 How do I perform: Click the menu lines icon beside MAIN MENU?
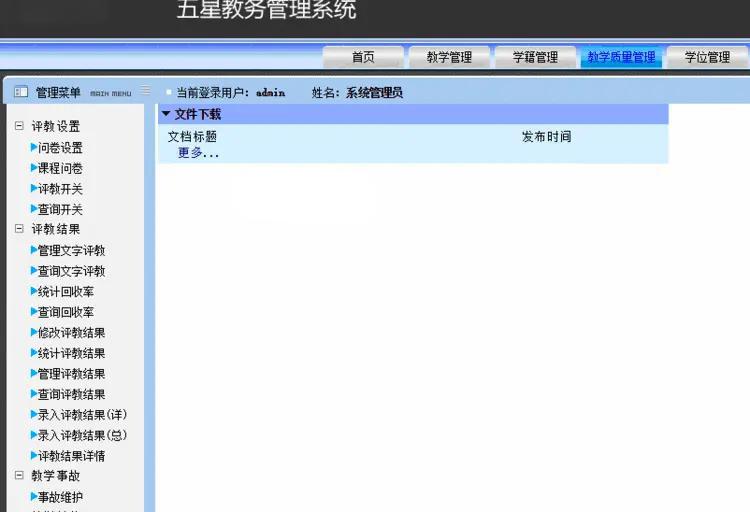coord(145,90)
